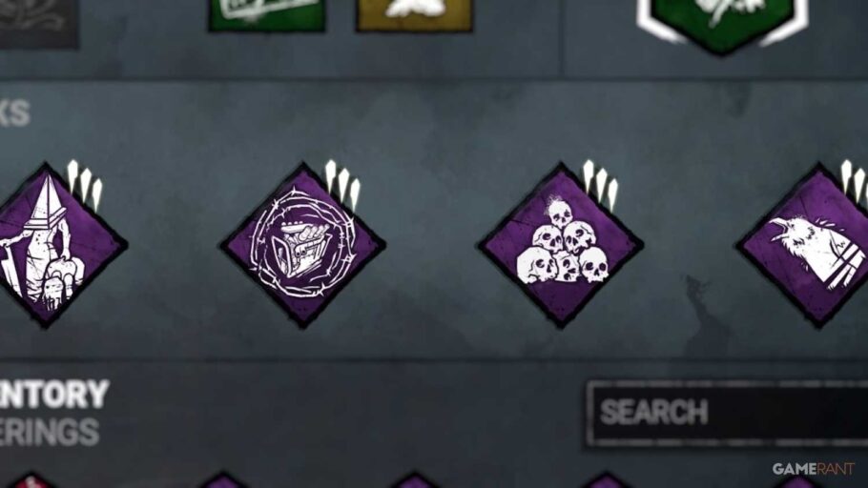Click tier marks on the Pyramid Head perk
Image resolution: width=868 pixels, height=488 pixels.
point(85,185)
